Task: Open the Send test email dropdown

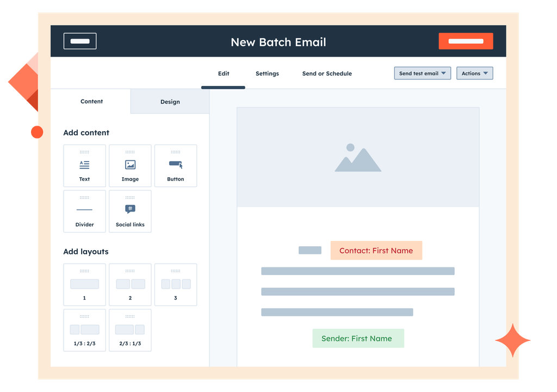Action: (422, 73)
